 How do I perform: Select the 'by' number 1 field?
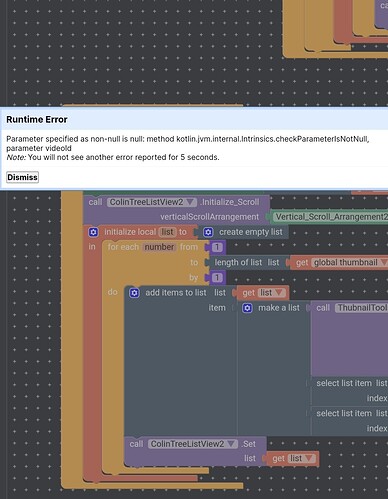tap(217, 277)
